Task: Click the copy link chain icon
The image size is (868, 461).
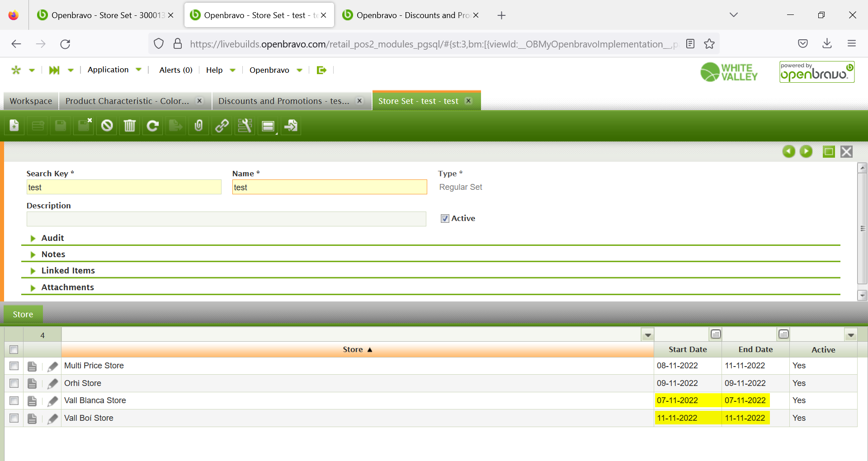Action: (222, 126)
